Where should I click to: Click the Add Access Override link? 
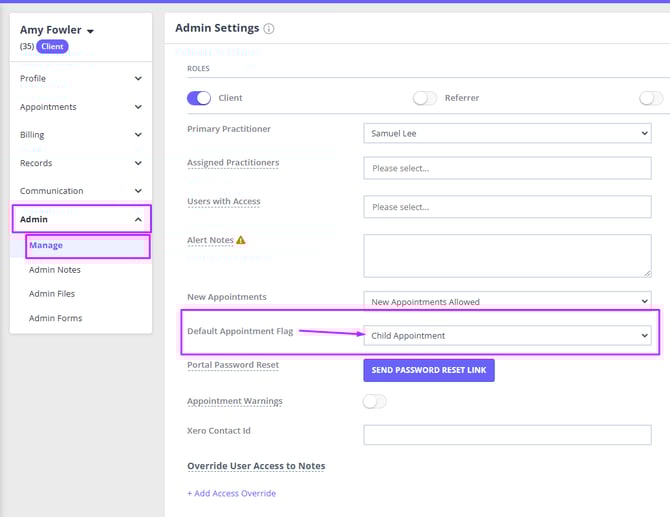[x=231, y=493]
